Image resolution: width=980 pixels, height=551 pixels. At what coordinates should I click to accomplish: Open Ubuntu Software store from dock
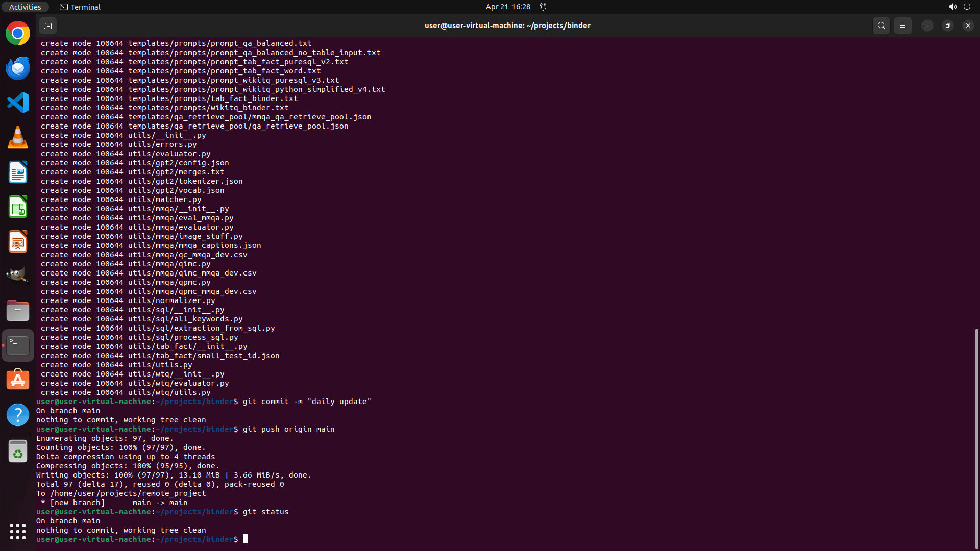18,380
